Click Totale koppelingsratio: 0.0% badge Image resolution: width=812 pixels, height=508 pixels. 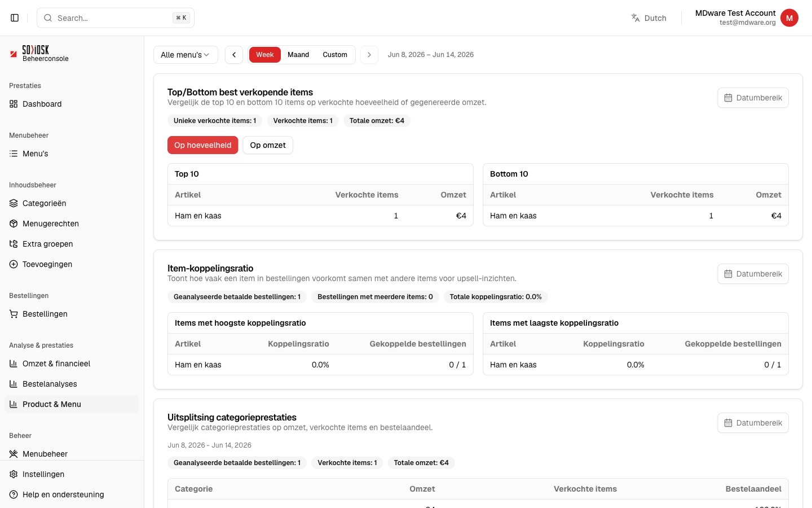pos(496,297)
